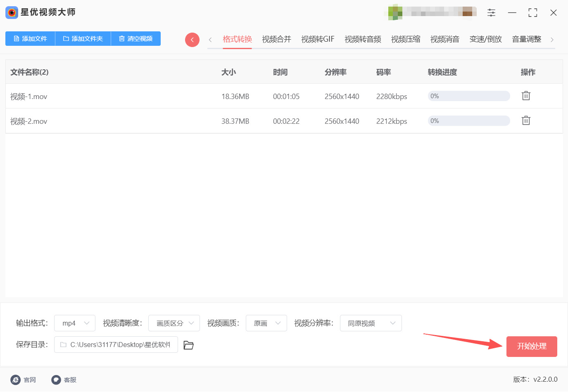The width and height of the screenshot is (568, 392).
Task: Open the 视频分辨率 同原视频 dropdown
Action: 371,323
